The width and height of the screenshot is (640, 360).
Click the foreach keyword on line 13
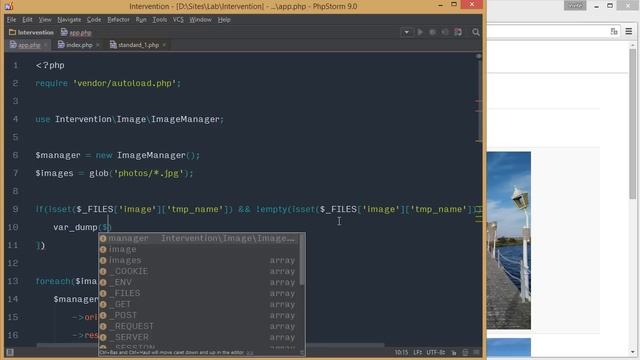pos(53,281)
